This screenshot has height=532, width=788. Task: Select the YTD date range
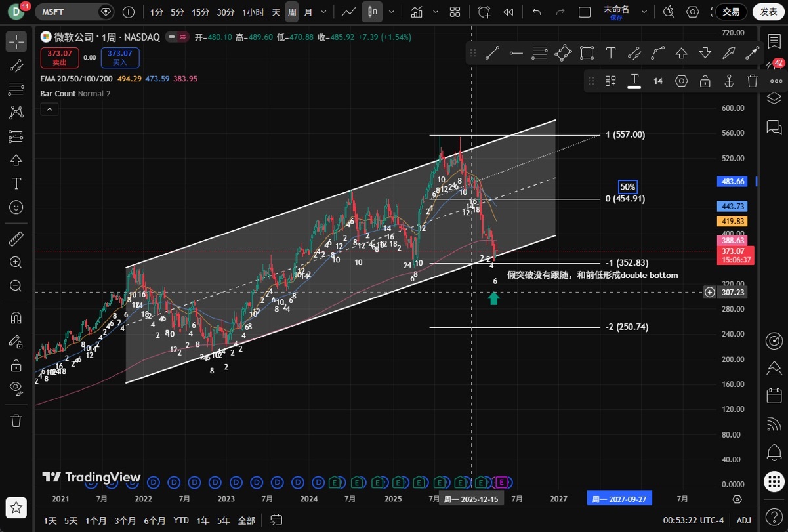click(181, 520)
